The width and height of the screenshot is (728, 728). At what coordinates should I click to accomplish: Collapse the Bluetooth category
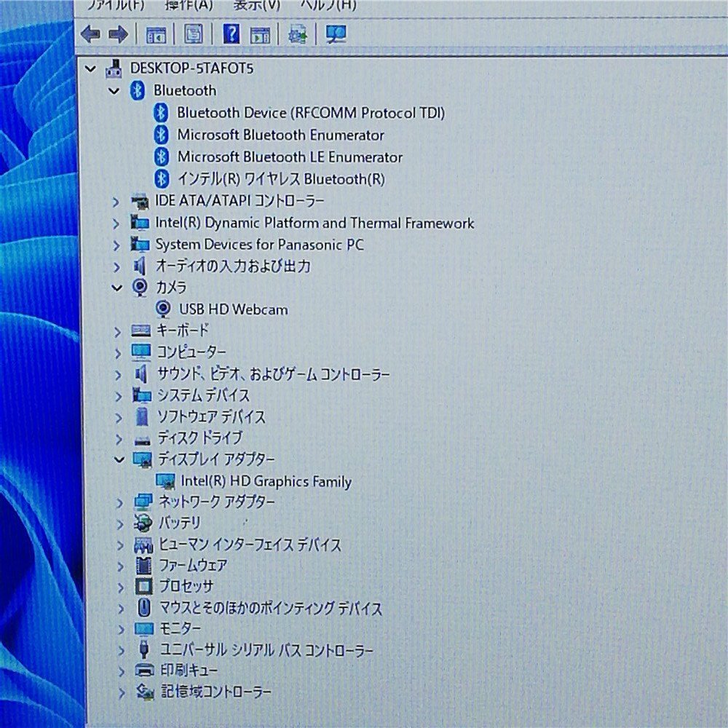tap(114, 91)
